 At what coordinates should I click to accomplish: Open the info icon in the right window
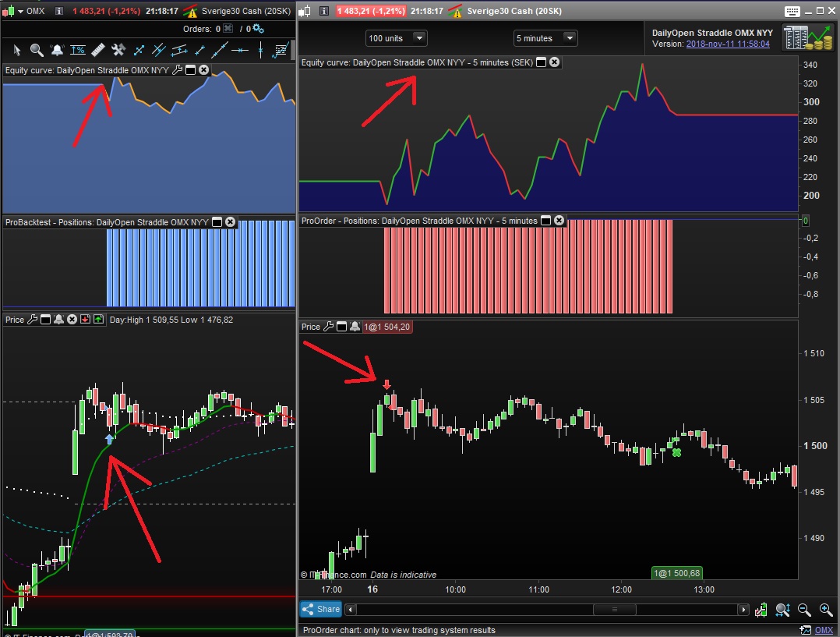(323, 11)
